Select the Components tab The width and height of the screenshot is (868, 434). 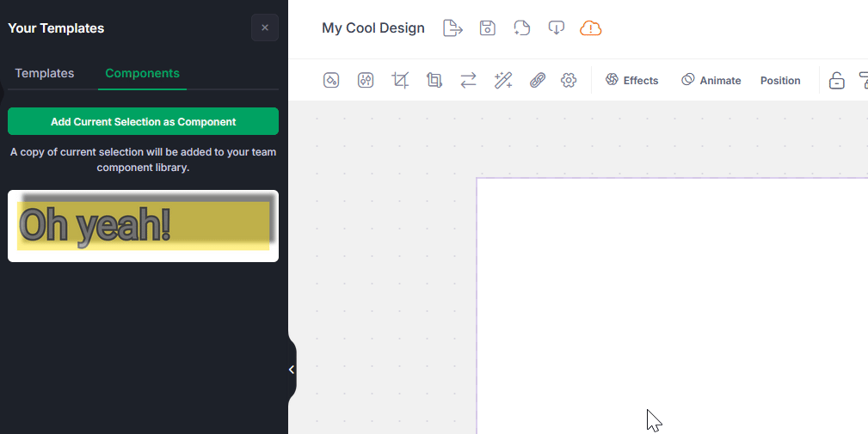pyautogui.click(x=142, y=73)
